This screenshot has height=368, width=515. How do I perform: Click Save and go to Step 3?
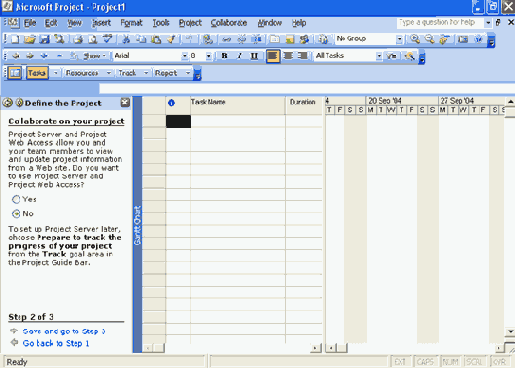point(64,331)
